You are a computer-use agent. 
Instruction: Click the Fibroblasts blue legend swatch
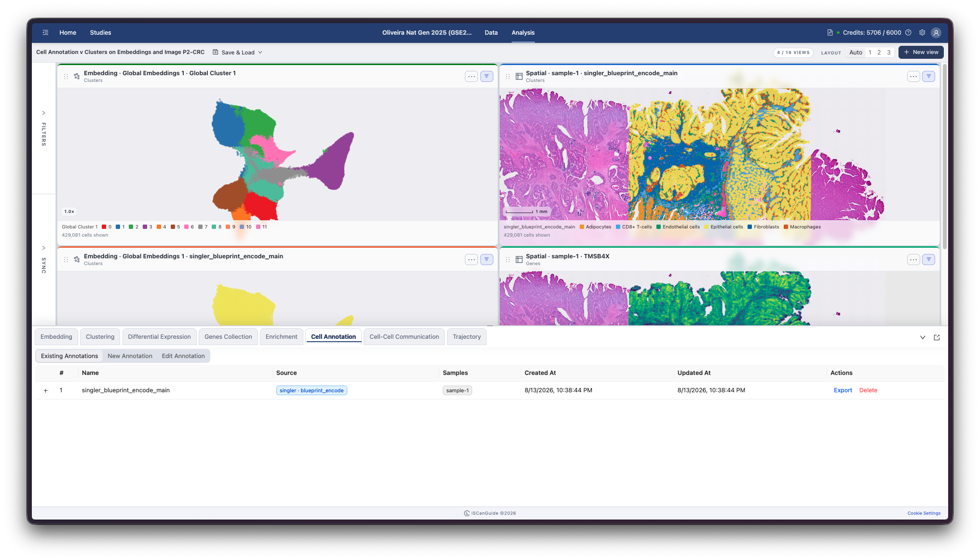coord(749,227)
